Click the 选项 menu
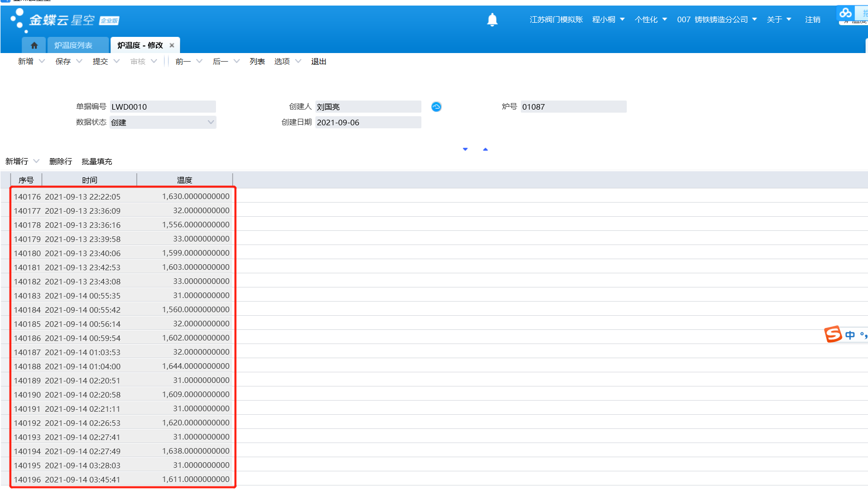The image size is (868, 489). pyautogui.click(x=282, y=61)
